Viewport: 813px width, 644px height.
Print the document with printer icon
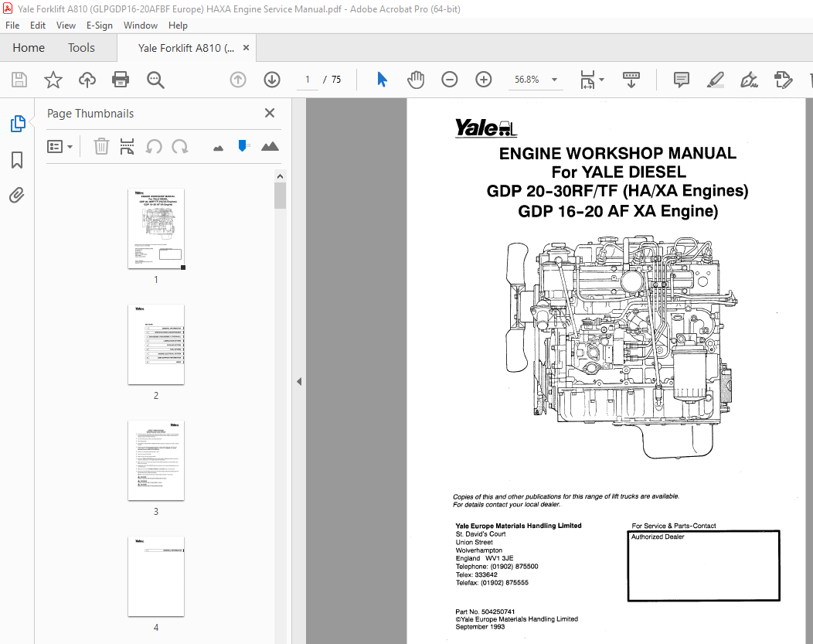coord(121,80)
